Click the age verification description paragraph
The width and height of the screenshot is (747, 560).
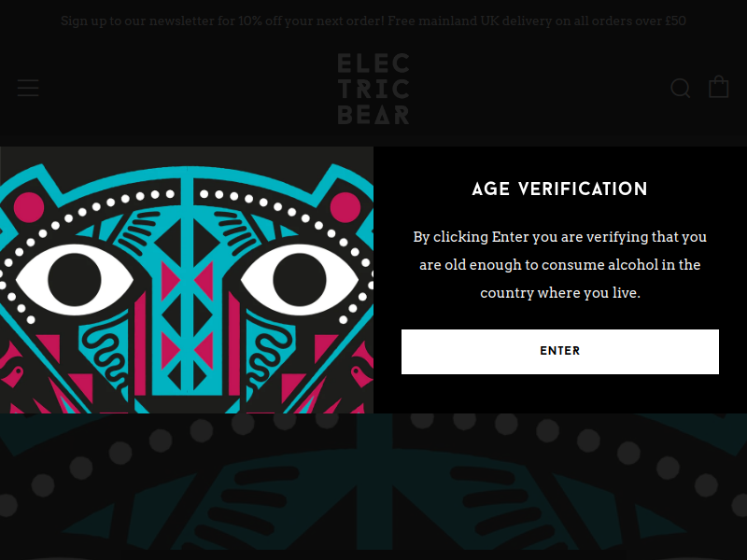point(559,265)
